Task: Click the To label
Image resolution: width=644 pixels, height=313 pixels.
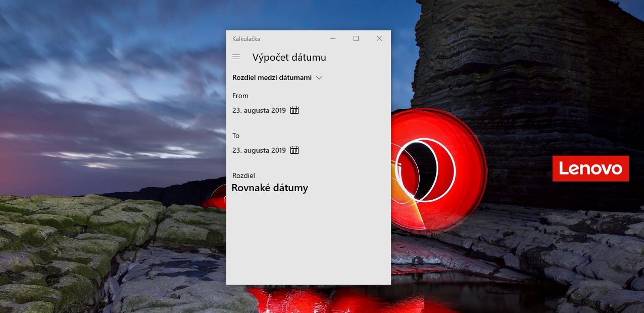Action: pos(236,136)
